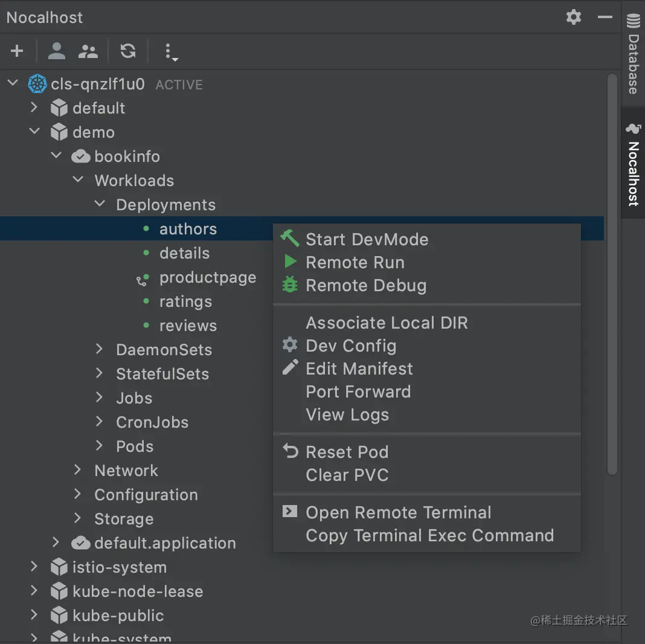Image resolution: width=645 pixels, height=644 pixels.
Task: Expand the DaemonSets node
Action: [99, 349]
